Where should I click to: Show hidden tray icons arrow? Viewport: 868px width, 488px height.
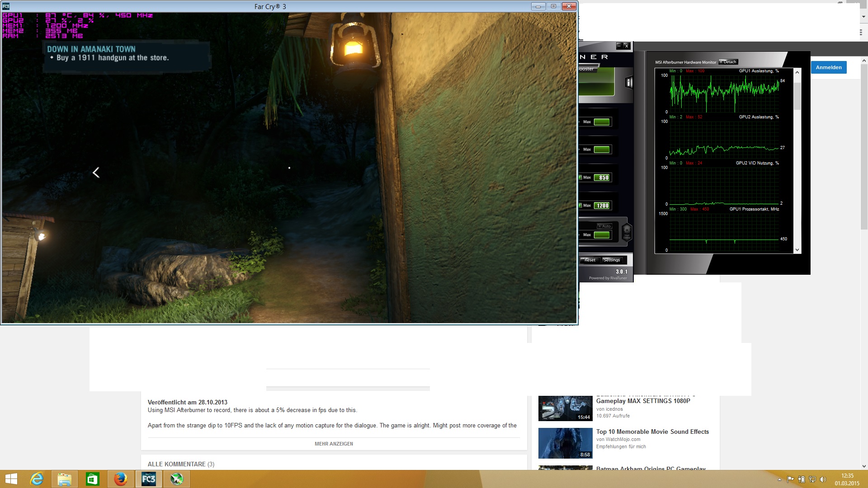tap(779, 479)
